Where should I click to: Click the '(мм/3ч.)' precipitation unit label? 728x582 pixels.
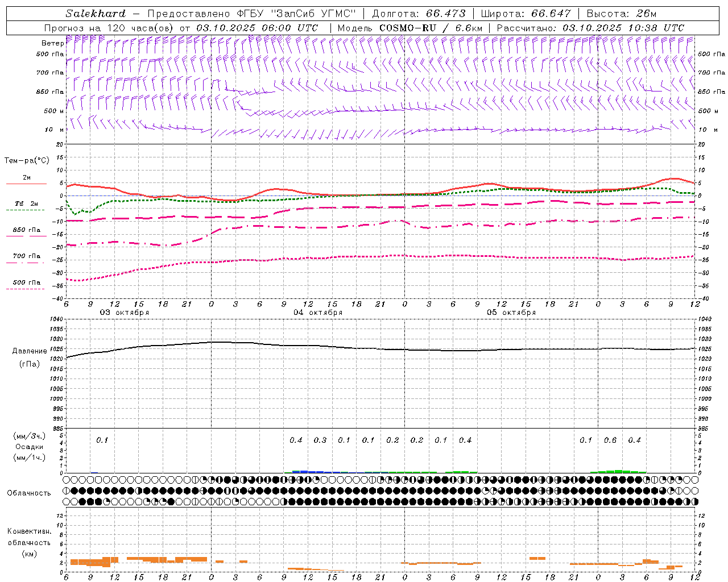[30, 436]
